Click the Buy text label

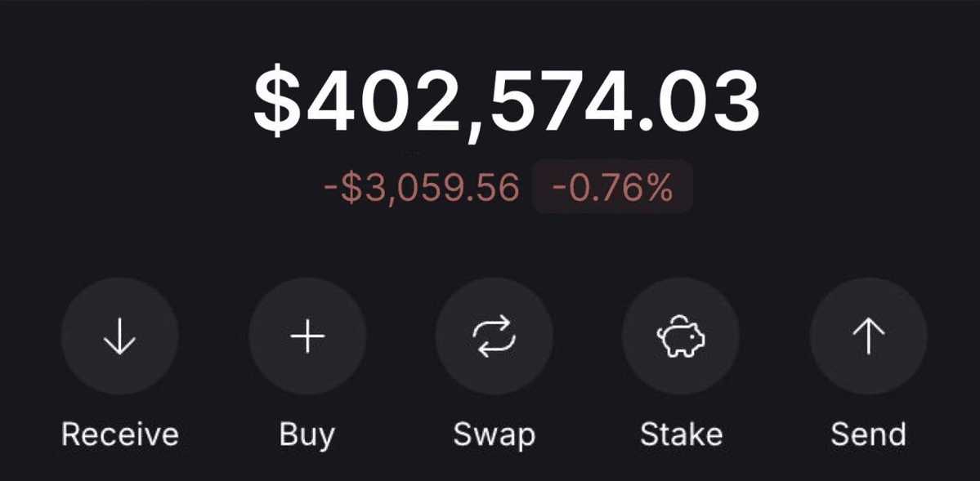307,434
